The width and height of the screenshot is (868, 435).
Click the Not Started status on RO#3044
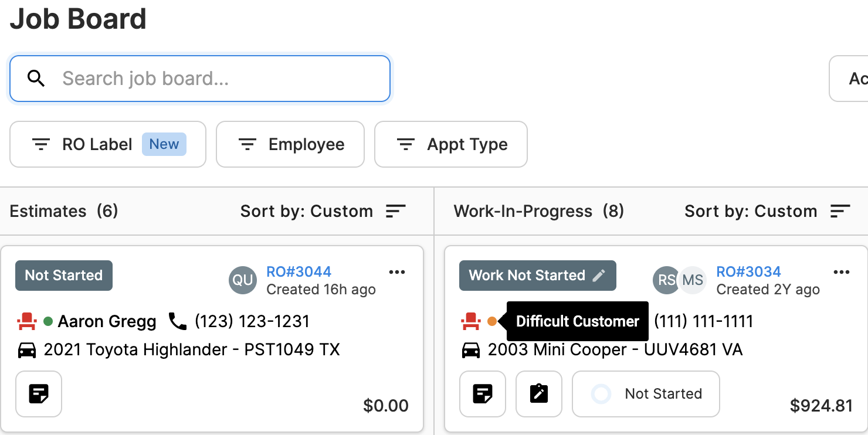64,276
